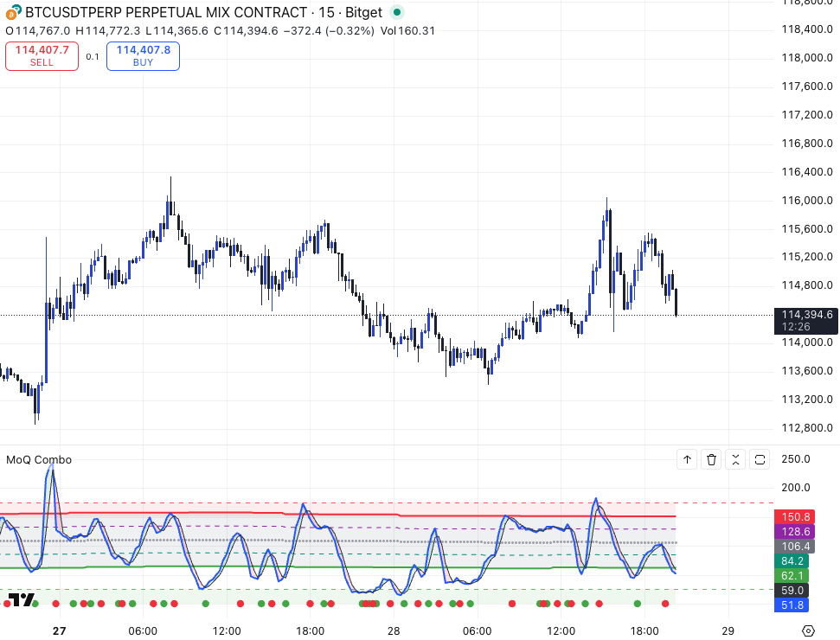This screenshot has height=640, width=840.
Task: Click the MoQ Combo indicator legend
Action: coord(39,460)
